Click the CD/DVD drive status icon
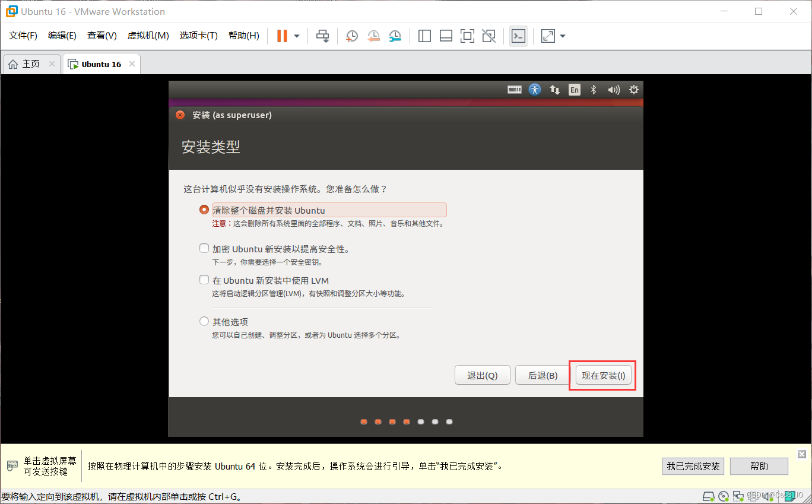 point(723,496)
